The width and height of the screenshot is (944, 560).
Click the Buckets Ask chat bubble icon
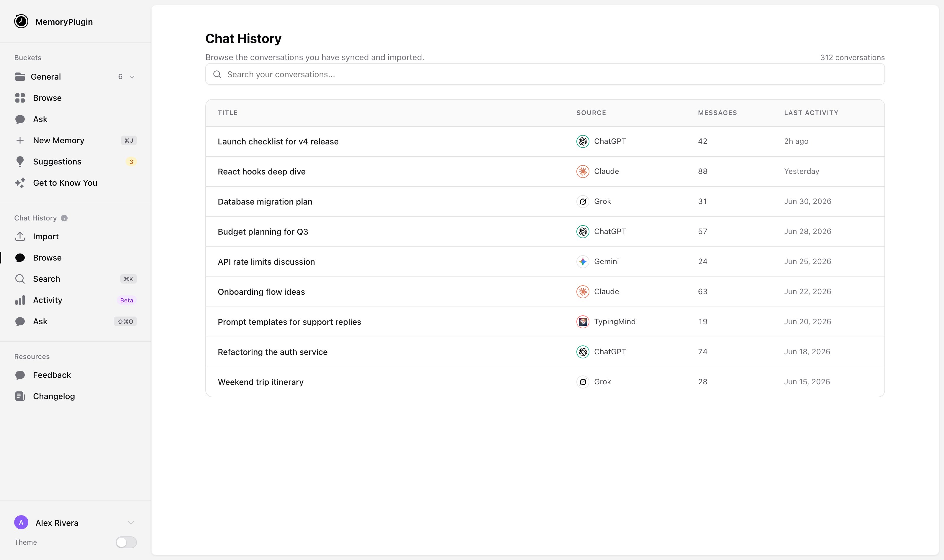(20, 119)
